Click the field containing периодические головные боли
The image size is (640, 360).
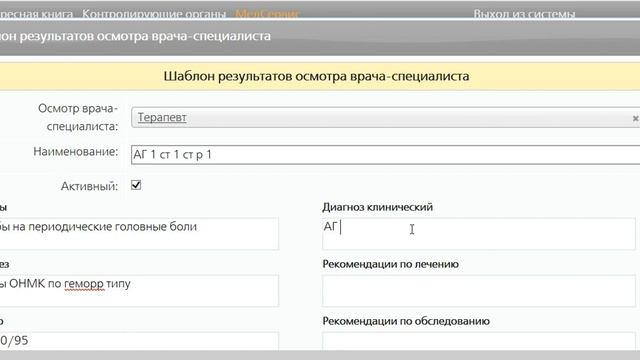[x=139, y=233]
